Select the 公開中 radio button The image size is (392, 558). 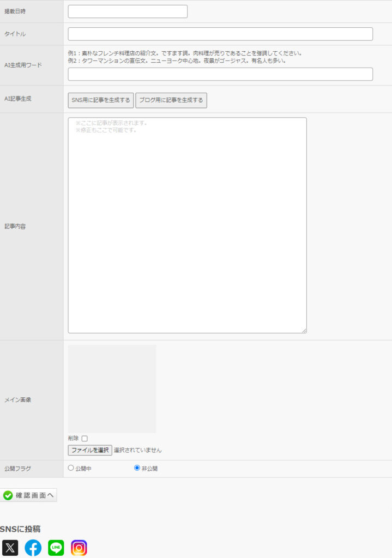coord(71,468)
